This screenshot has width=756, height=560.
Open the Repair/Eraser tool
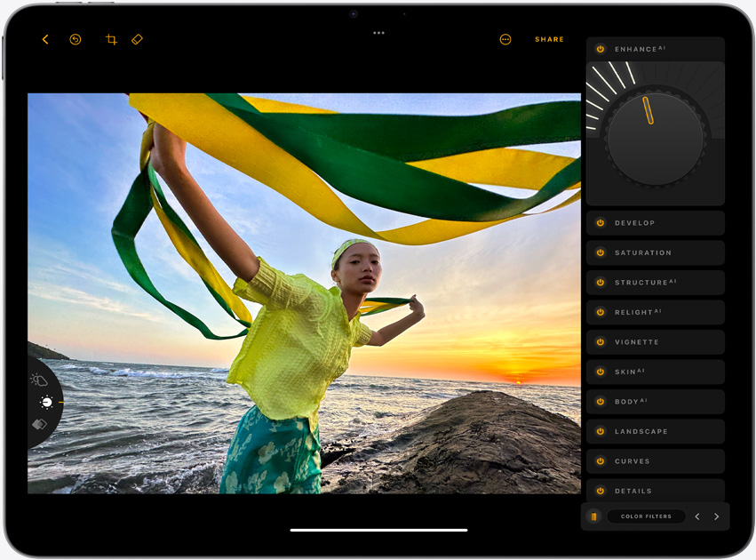pyautogui.click(x=138, y=39)
